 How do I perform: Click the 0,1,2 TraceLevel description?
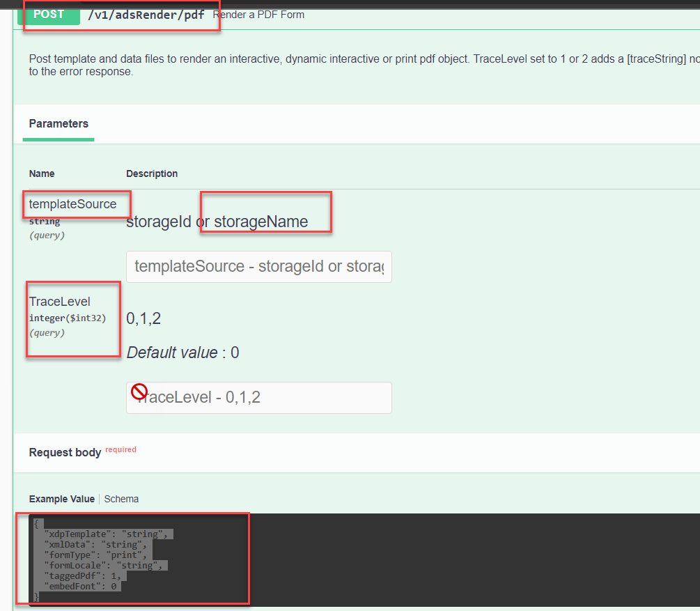pos(143,318)
